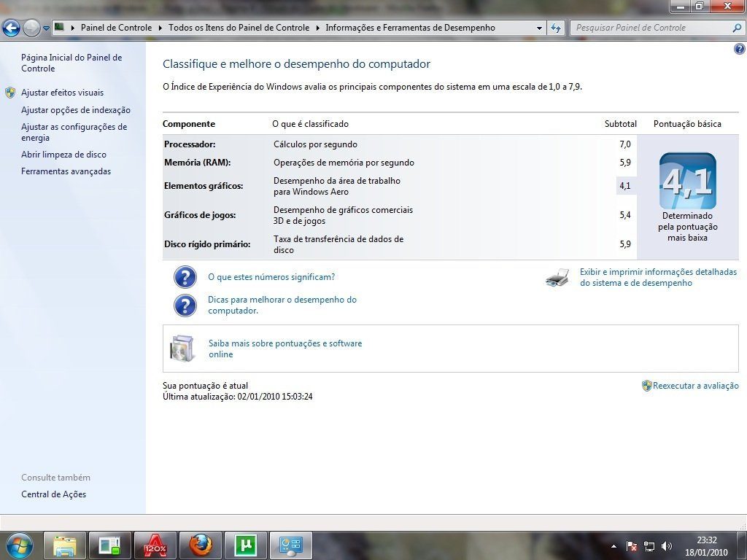Click the 'Última atualização' timestamp text
Image resolution: width=747 pixels, height=560 pixels.
[x=238, y=397]
